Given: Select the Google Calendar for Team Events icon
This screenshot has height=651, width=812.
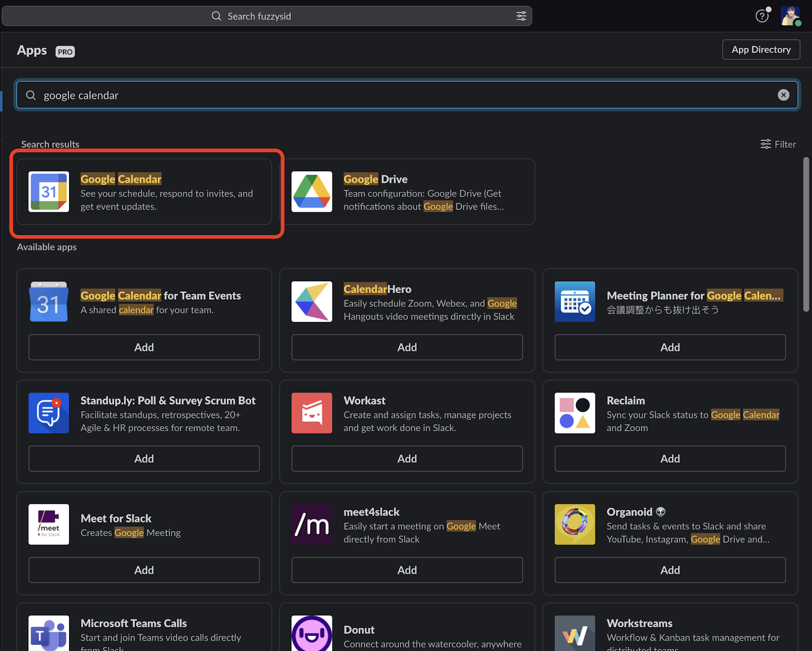Looking at the screenshot, I should [x=49, y=302].
